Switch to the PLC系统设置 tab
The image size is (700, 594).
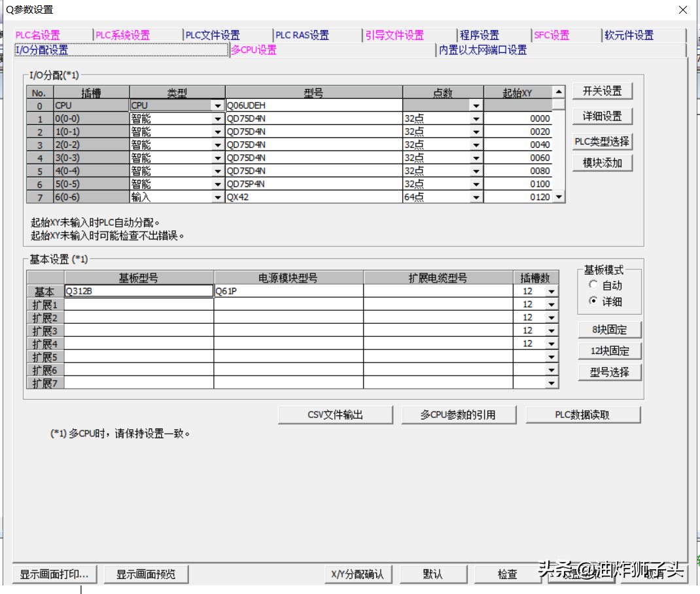click(x=122, y=35)
